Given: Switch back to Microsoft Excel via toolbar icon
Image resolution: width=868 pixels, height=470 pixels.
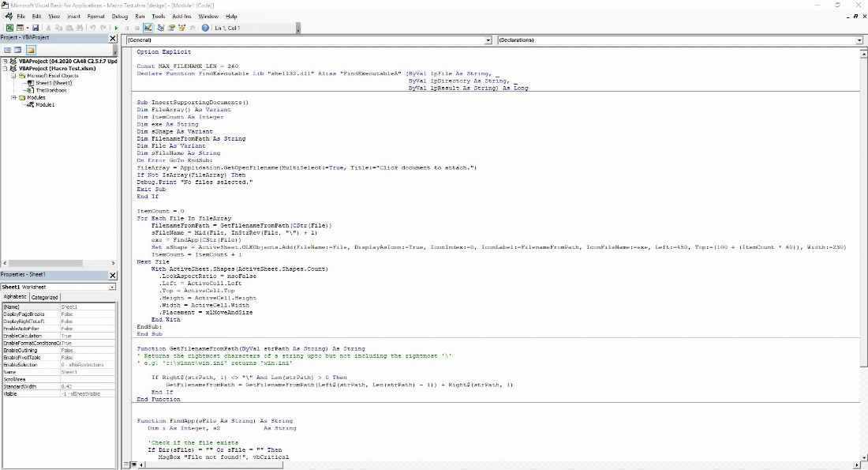Looking at the screenshot, I should [9, 27].
